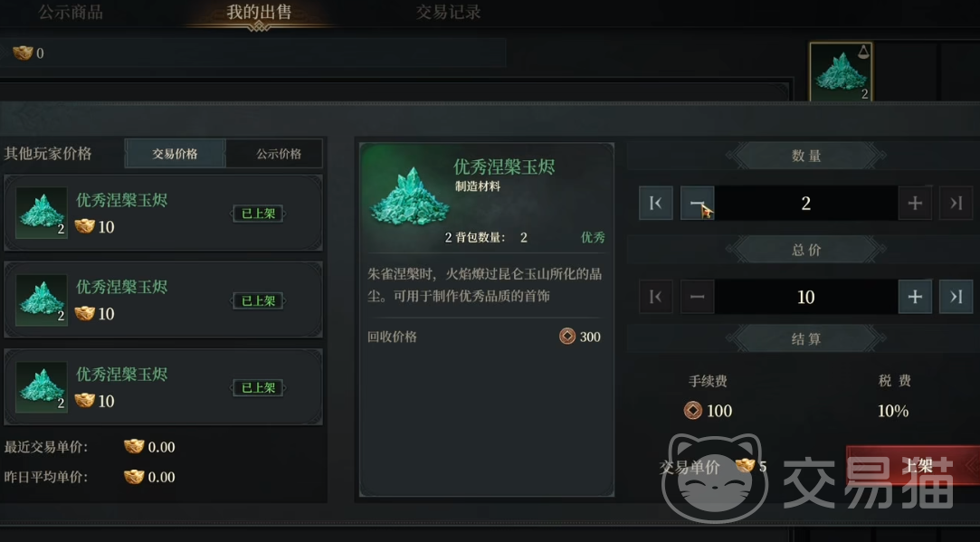Open the 公示商品 tab
Screen dimensions: 980x542
tap(71, 12)
